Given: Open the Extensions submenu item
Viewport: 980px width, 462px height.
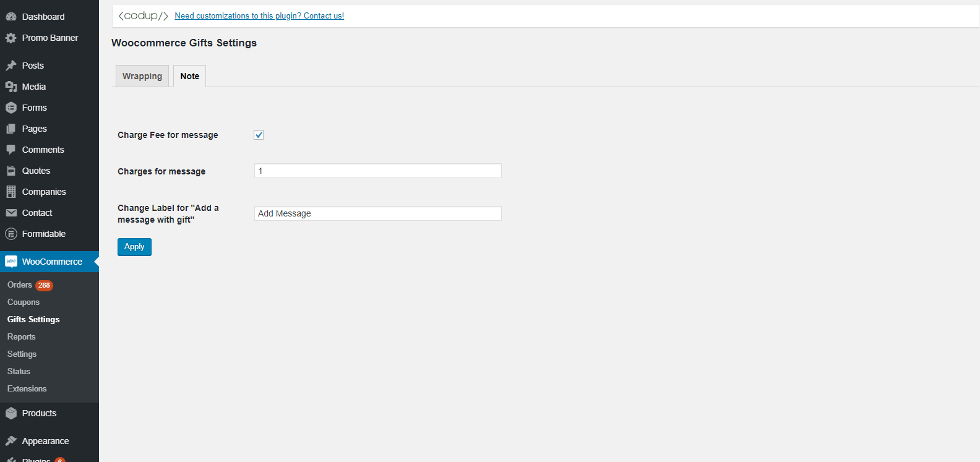Looking at the screenshot, I should (x=27, y=388).
